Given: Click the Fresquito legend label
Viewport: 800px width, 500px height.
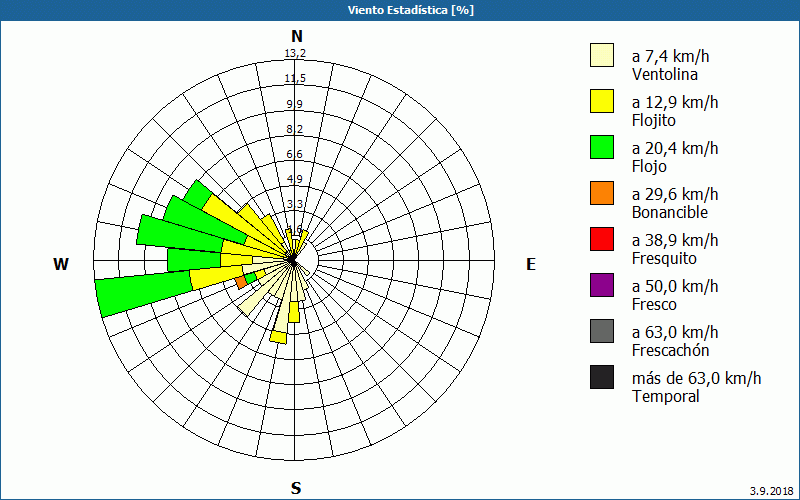Looking at the screenshot, I should coord(664,259).
